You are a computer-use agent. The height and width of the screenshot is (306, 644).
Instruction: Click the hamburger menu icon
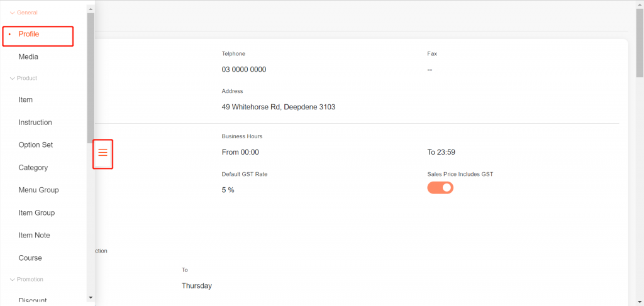point(103,153)
